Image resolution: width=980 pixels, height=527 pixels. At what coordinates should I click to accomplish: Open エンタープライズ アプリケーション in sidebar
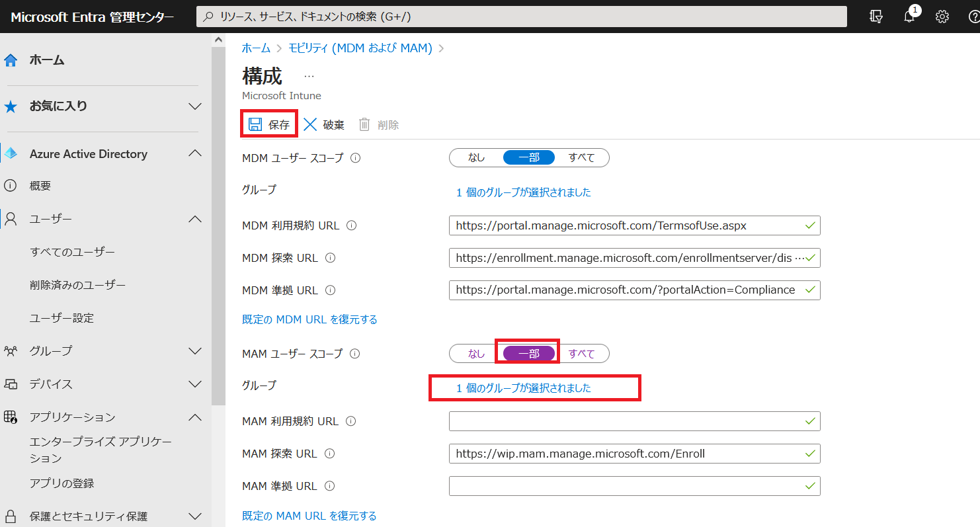[101, 450]
